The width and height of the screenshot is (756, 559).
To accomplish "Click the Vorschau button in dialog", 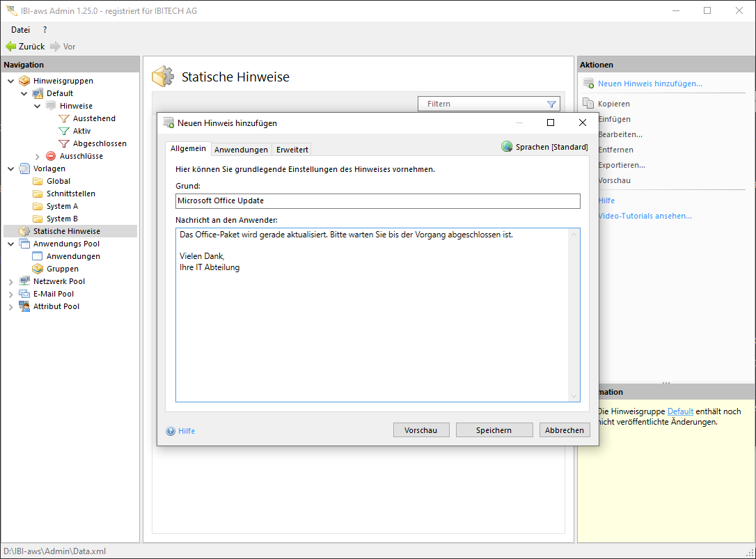I will click(420, 430).
